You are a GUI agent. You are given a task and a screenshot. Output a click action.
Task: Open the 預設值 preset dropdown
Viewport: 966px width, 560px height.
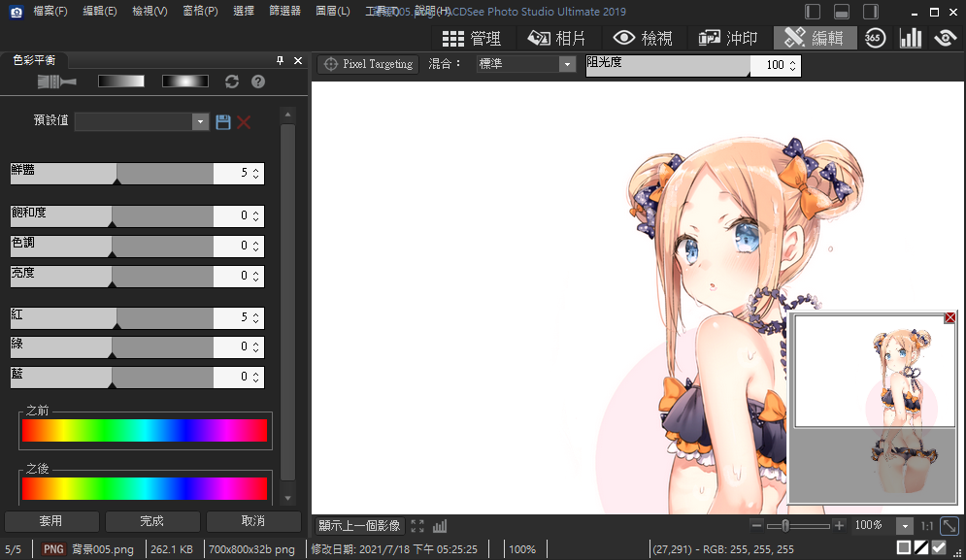coord(200,121)
